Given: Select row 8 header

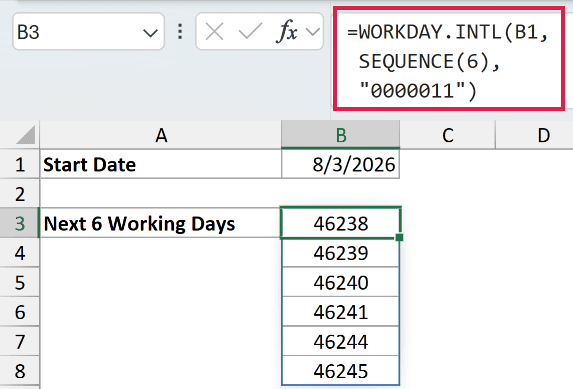Looking at the screenshot, I should tap(20, 371).
